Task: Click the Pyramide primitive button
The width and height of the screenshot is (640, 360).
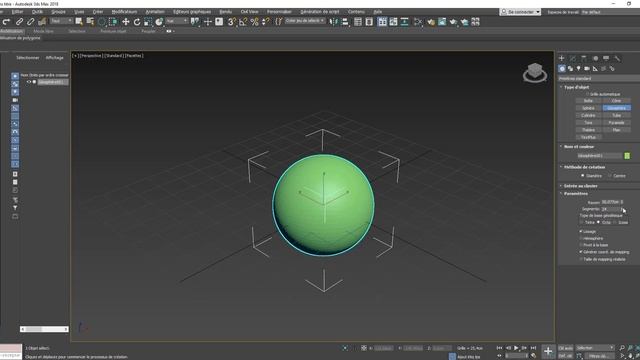Action: pos(616,122)
